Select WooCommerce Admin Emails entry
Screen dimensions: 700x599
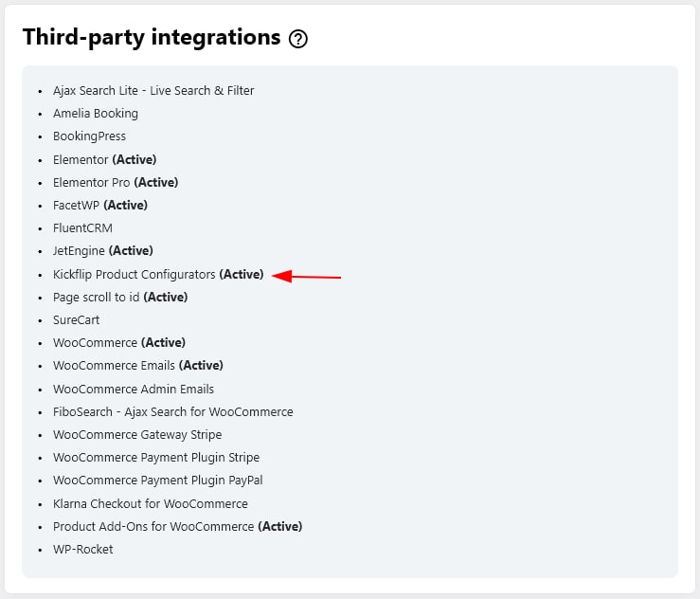(x=134, y=389)
